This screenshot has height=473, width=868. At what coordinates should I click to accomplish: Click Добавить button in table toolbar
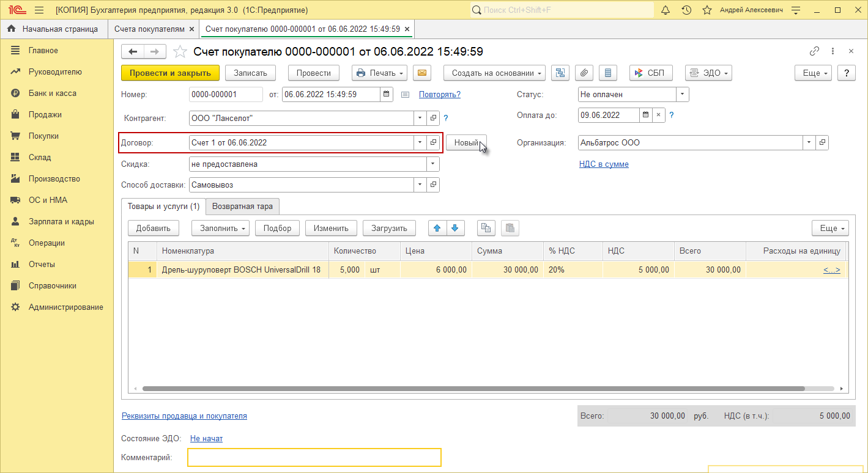coord(154,228)
